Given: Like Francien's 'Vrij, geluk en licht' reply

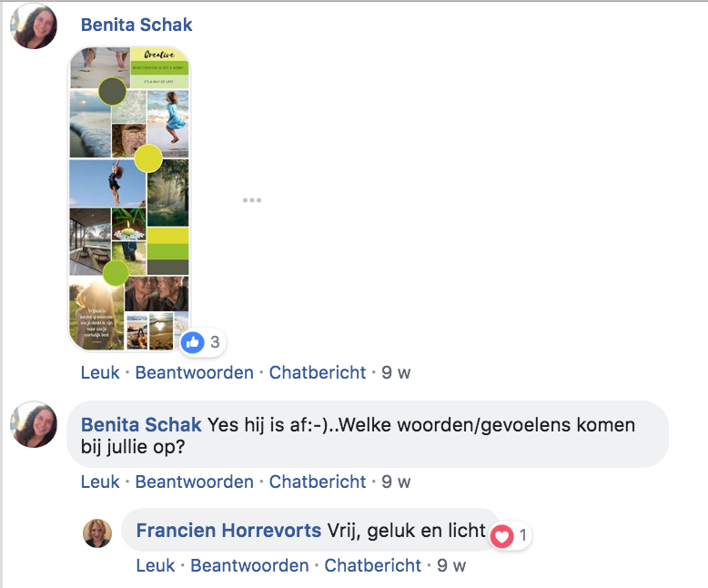Looking at the screenshot, I should (156, 565).
